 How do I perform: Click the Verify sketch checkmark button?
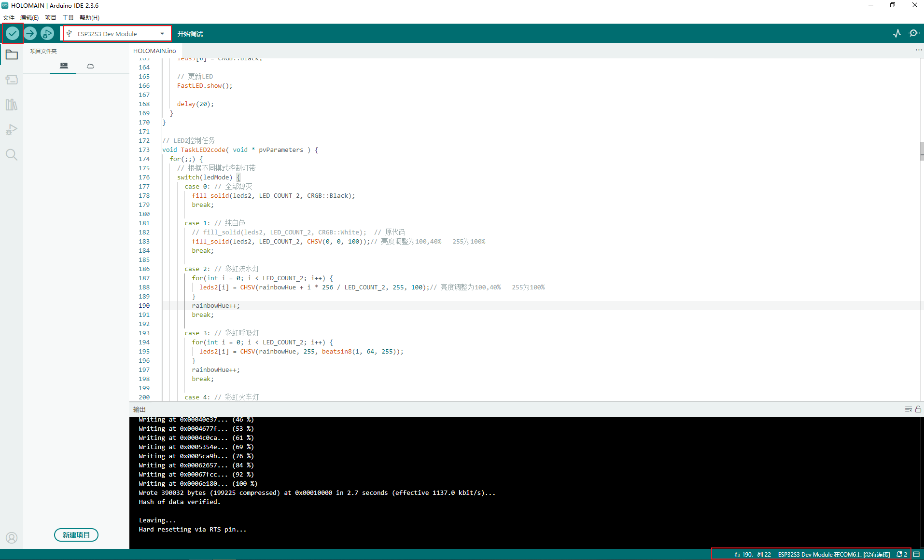tap(13, 33)
